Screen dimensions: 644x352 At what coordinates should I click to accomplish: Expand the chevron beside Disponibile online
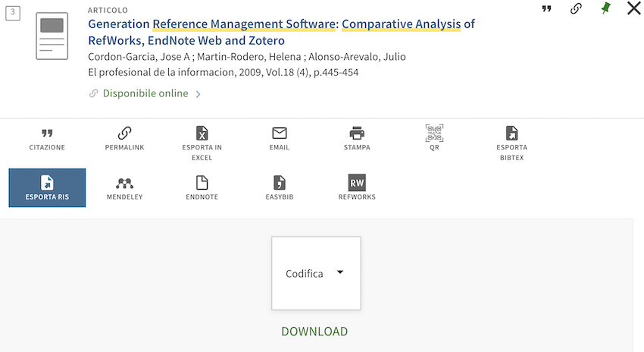click(x=198, y=94)
